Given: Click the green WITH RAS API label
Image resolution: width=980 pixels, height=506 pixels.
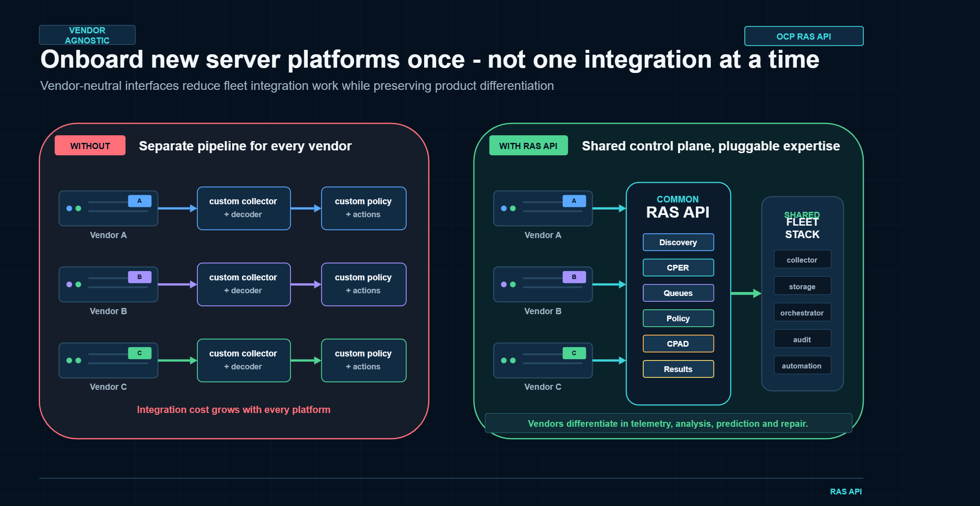Looking at the screenshot, I should click(x=528, y=146).
